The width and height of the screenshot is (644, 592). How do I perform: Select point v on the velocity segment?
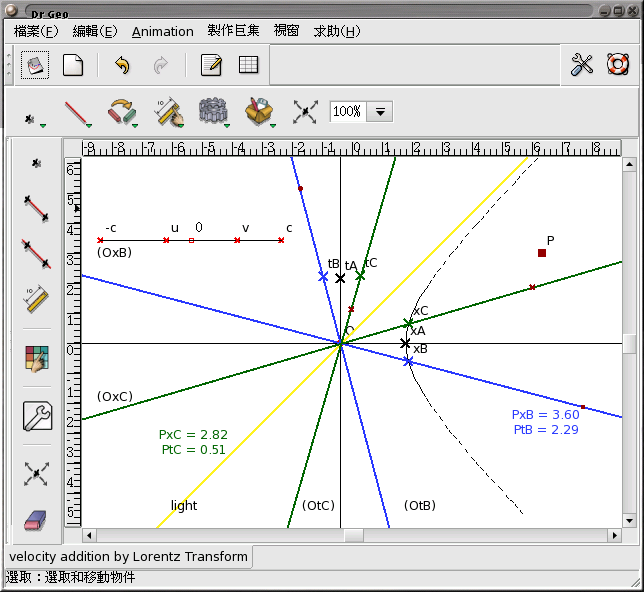click(x=237, y=240)
